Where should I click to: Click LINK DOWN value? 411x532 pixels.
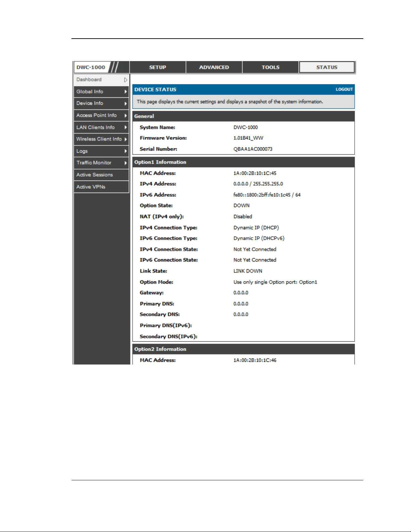[248, 271]
